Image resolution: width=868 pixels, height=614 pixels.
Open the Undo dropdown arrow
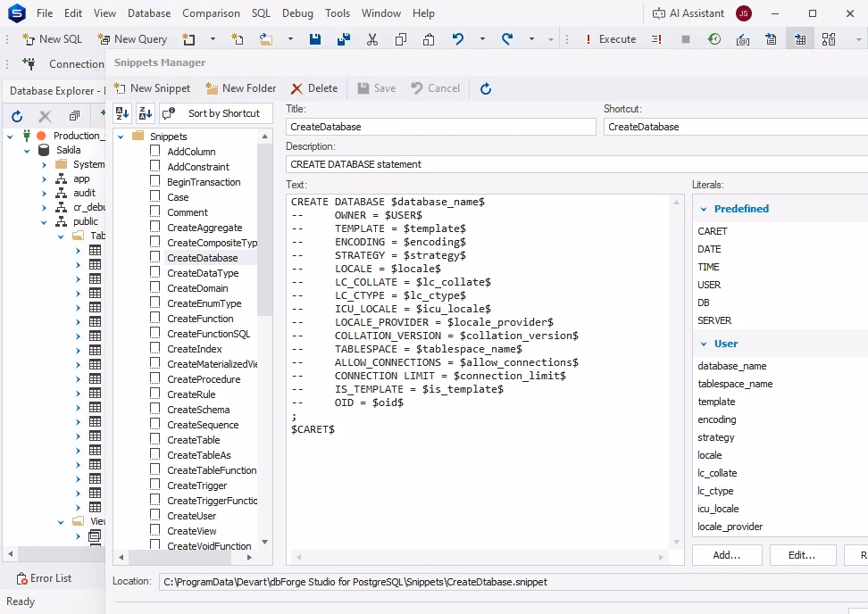[x=482, y=39]
